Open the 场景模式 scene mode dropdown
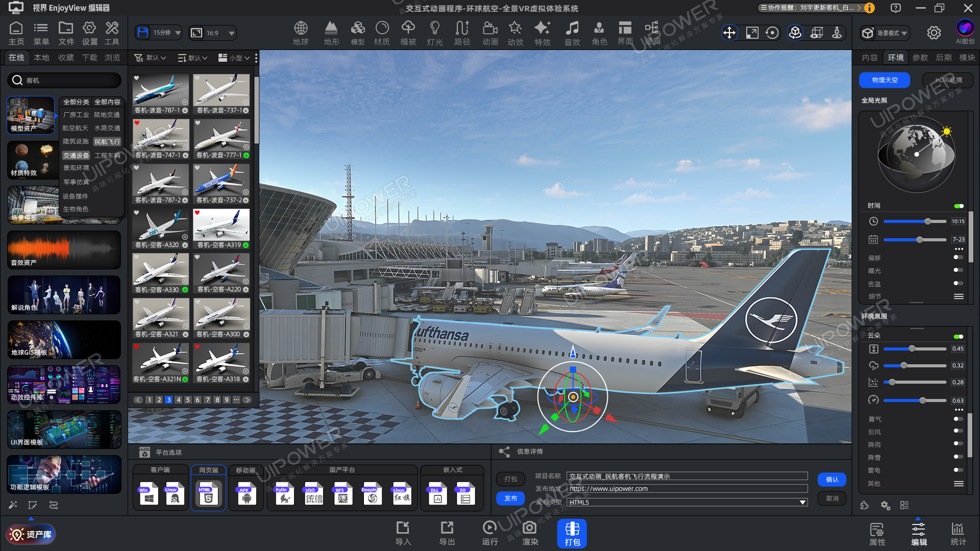Image resolution: width=980 pixels, height=551 pixels. (885, 33)
